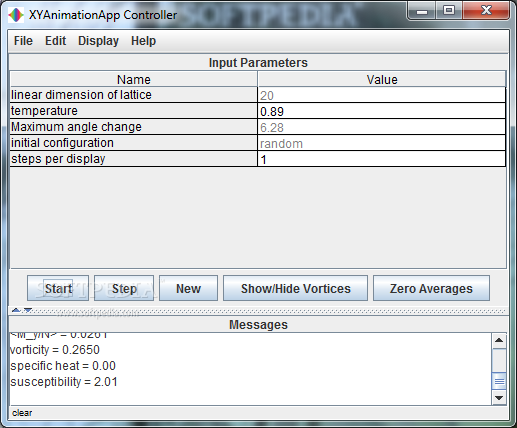Edit the temperature value field 0.89
This screenshot has height=428, width=517.
[x=382, y=111]
